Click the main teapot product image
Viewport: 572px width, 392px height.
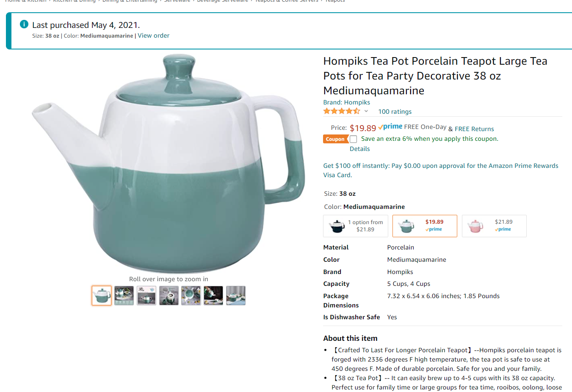click(169, 165)
